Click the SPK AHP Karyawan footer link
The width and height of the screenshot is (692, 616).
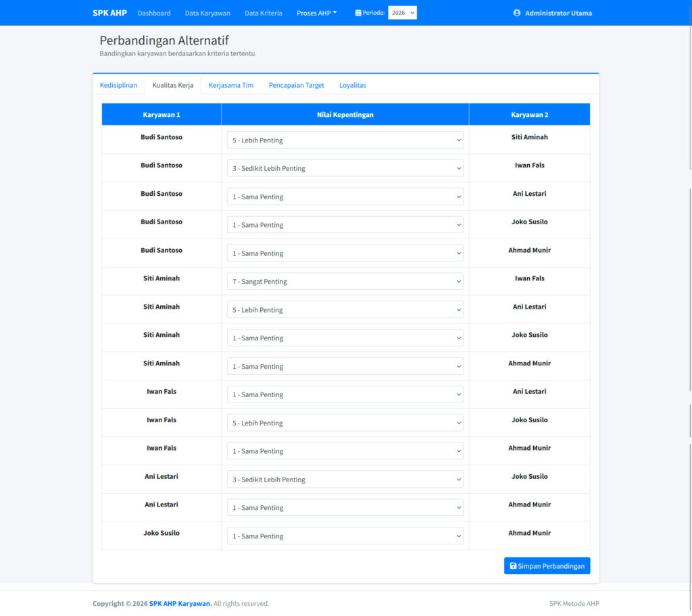click(180, 604)
